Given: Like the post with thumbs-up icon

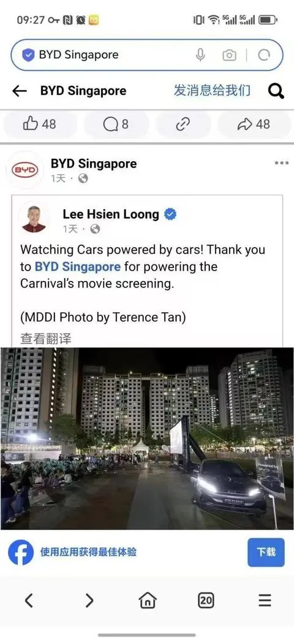Looking at the screenshot, I should (x=40, y=124).
